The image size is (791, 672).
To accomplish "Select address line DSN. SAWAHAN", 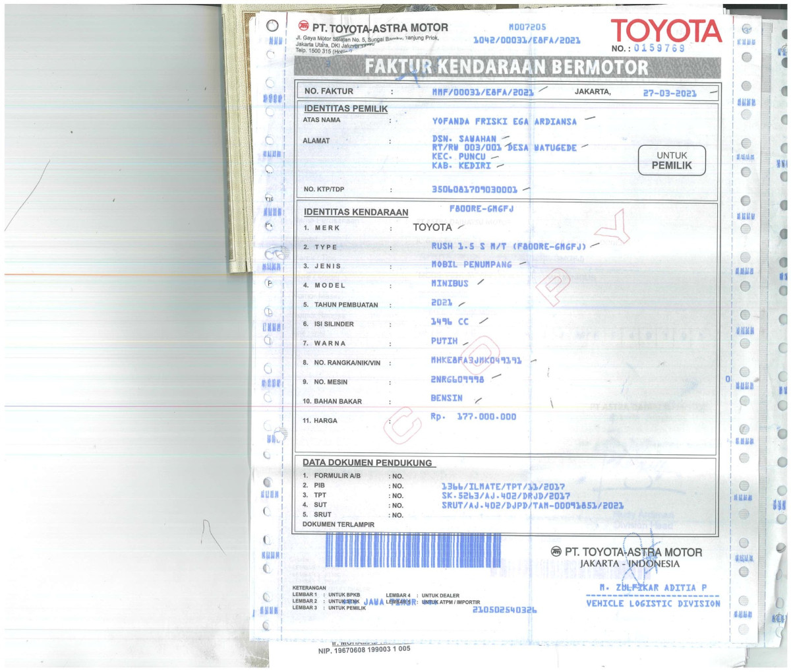I will [x=464, y=138].
